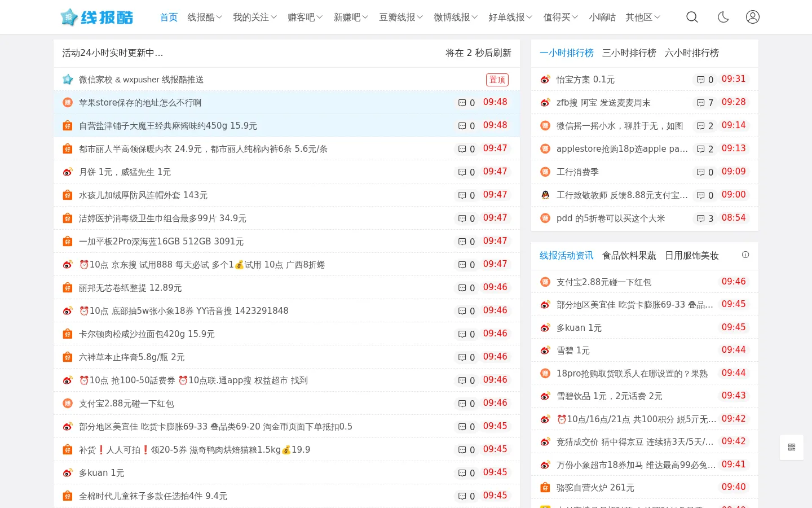
Task: Click the 线报酷 site logo
Action: pyautogui.click(x=97, y=17)
